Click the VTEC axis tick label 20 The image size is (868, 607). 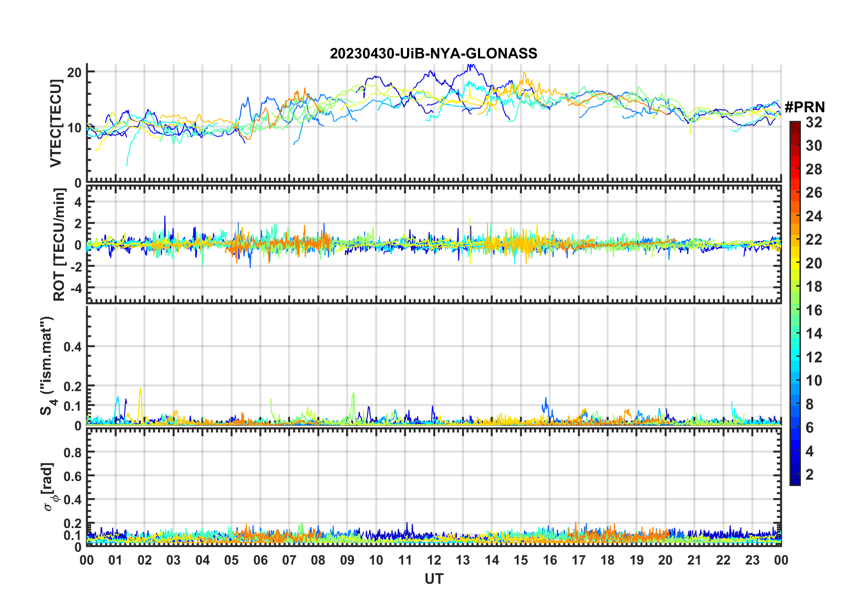[x=74, y=72]
